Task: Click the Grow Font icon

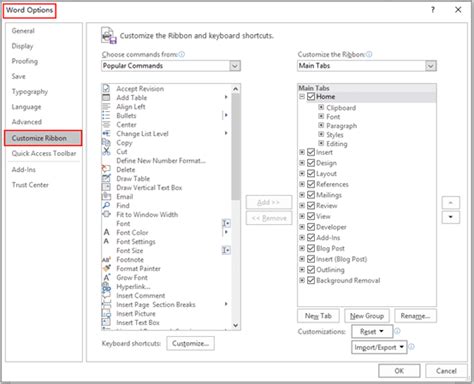Action: pyautogui.click(x=106, y=277)
